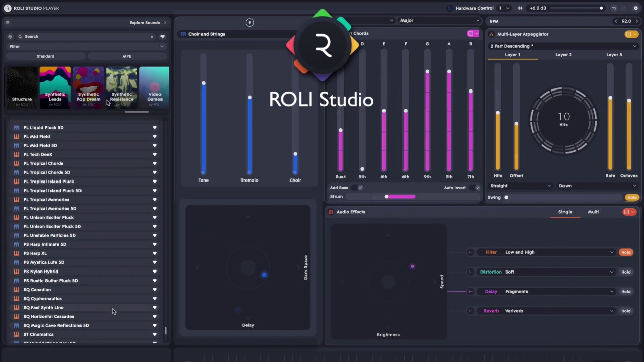Image resolution: width=644 pixels, height=362 pixels.
Task: Toggle Hold on the Filter effect
Action: (x=626, y=252)
